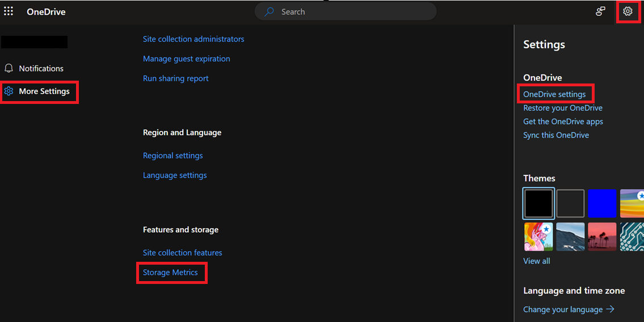Open Storage Metrics link
644x322 pixels.
pos(170,272)
